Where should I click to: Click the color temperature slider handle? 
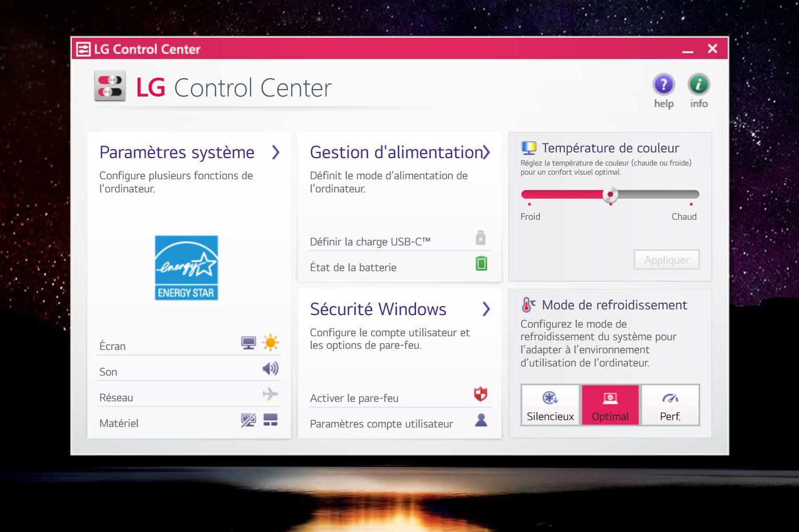tap(610, 195)
